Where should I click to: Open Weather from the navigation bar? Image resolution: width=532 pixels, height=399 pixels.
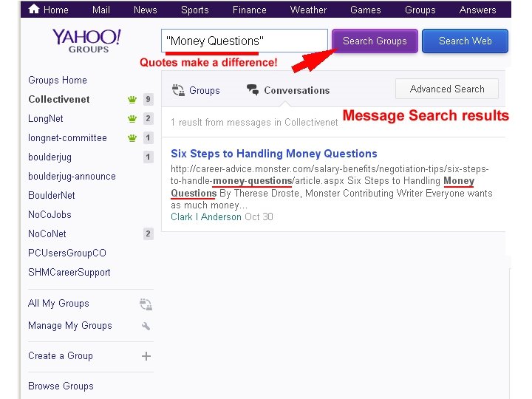[x=308, y=10]
